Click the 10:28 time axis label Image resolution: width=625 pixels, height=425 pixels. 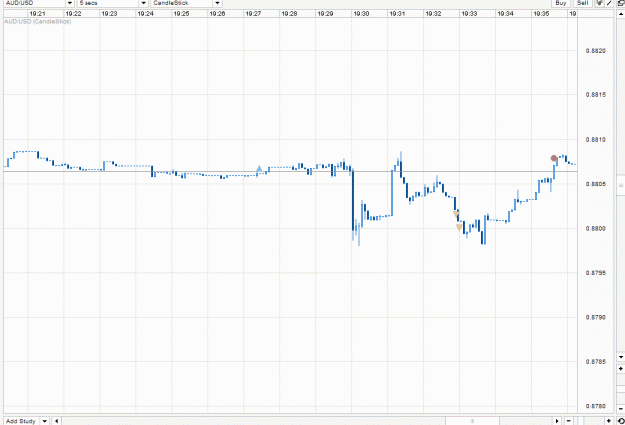289,14
